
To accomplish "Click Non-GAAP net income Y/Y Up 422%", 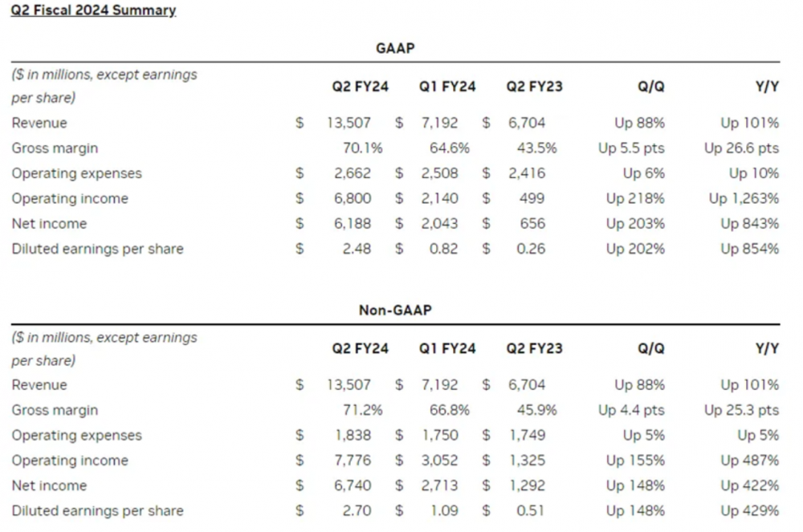I will pos(750,485).
